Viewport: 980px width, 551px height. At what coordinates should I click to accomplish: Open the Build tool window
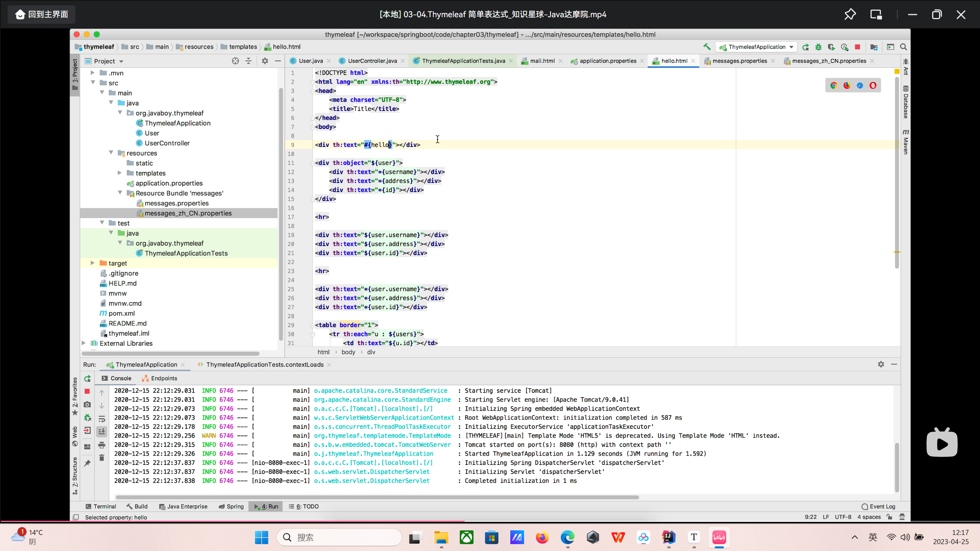click(137, 506)
